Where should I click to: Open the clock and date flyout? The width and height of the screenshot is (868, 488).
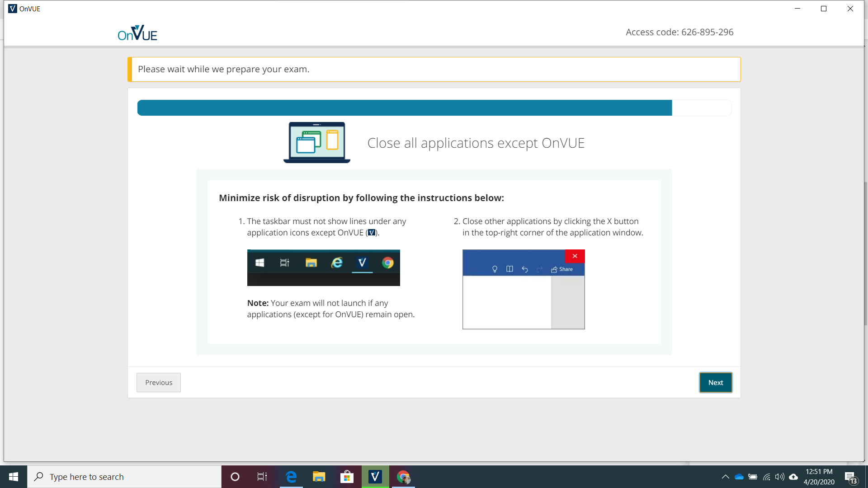(x=819, y=477)
